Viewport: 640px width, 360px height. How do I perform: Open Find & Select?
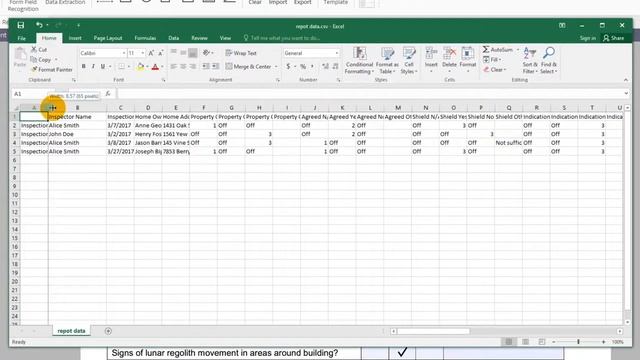[x=549, y=60]
